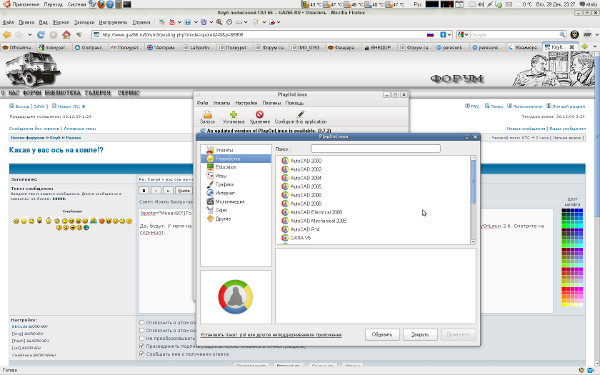Click the Quote BBCode button in forum editor
The image size is (600, 375).
pos(184,191)
